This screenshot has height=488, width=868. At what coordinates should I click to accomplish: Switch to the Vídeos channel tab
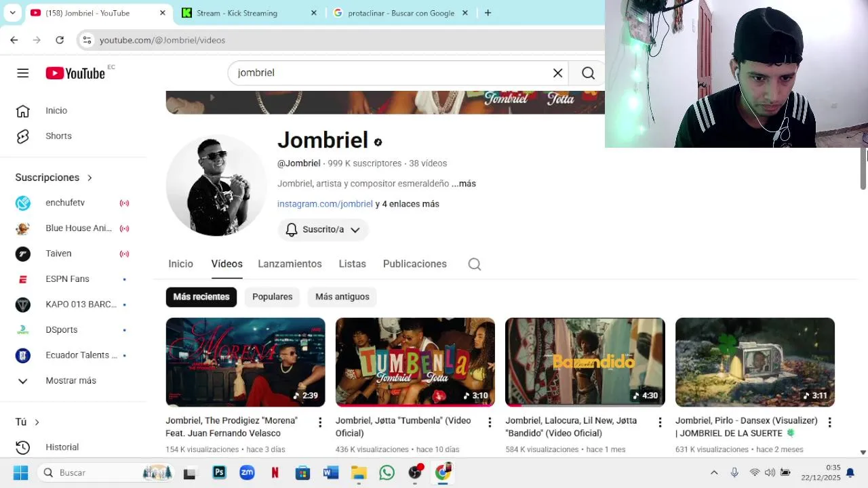[x=226, y=264]
